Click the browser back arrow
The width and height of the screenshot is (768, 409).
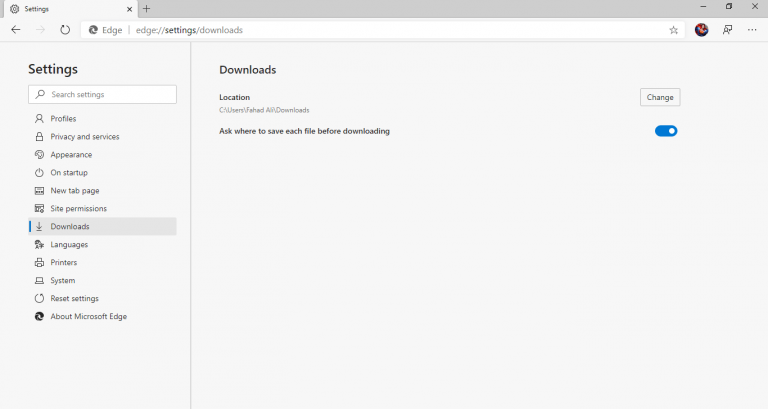coord(16,30)
